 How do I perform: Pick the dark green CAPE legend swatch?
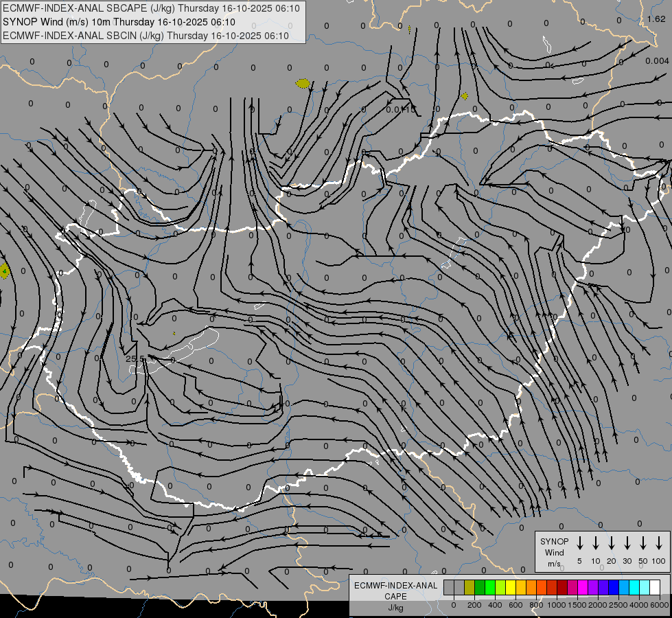point(480,587)
